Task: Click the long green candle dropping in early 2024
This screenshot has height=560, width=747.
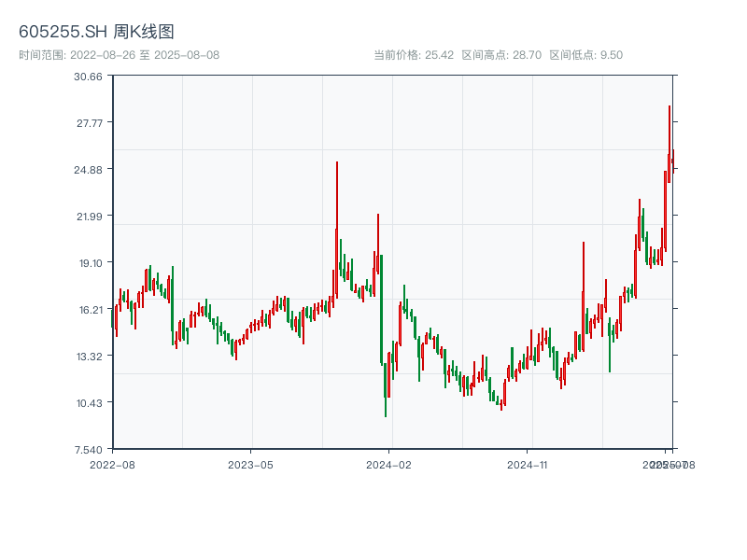Action: (382, 310)
